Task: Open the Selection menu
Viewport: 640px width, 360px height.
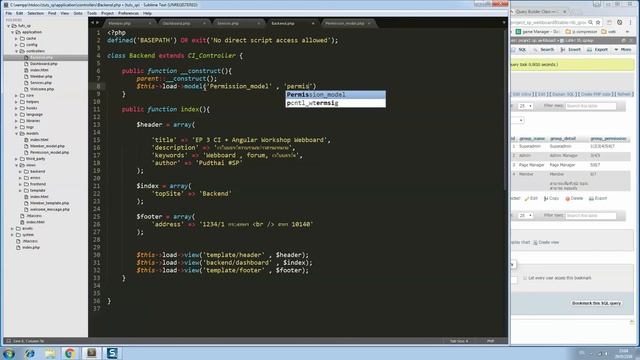Action: pyautogui.click(x=36, y=13)
